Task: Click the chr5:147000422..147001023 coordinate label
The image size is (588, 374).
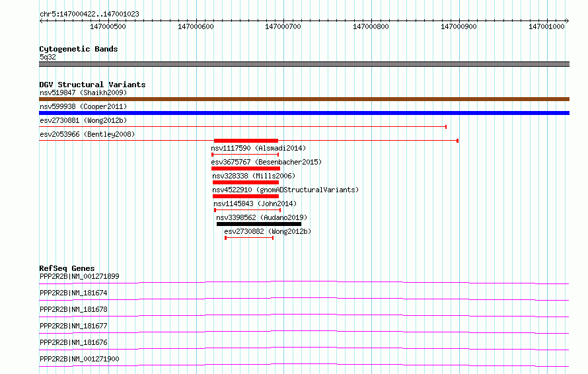Action: 89,14
